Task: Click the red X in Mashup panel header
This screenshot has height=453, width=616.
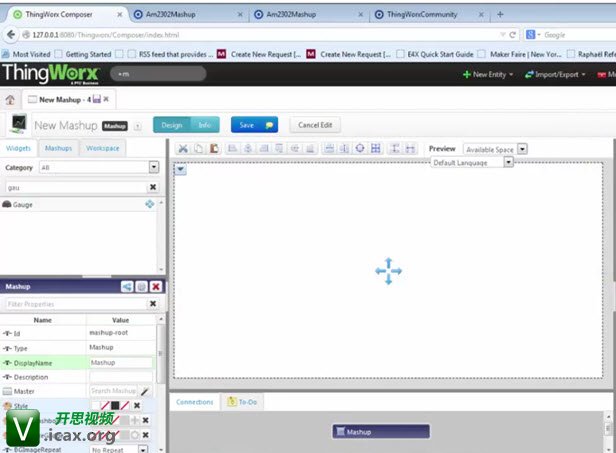Action: pos(156,286)
